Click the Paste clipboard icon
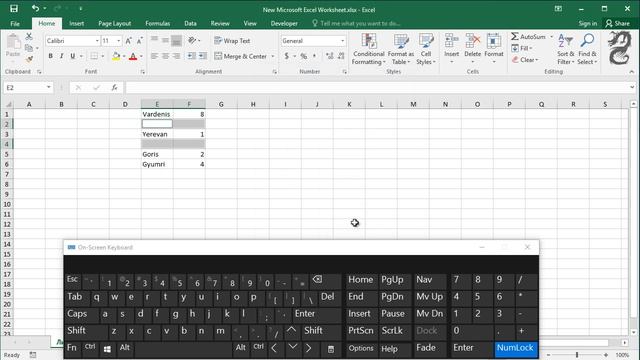Viewport: 640px width, 360px height. coord(13,42)
